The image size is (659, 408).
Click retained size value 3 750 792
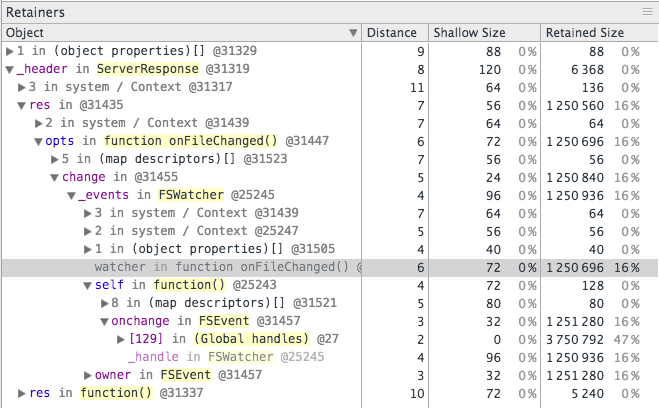pyautogui.click(x=575, y=340)
